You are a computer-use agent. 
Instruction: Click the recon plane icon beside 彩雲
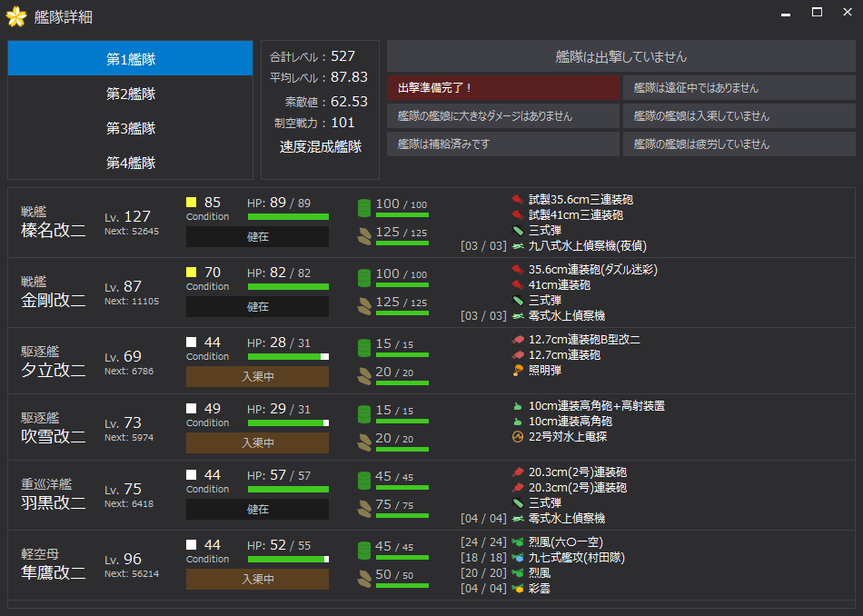[518, 589]
